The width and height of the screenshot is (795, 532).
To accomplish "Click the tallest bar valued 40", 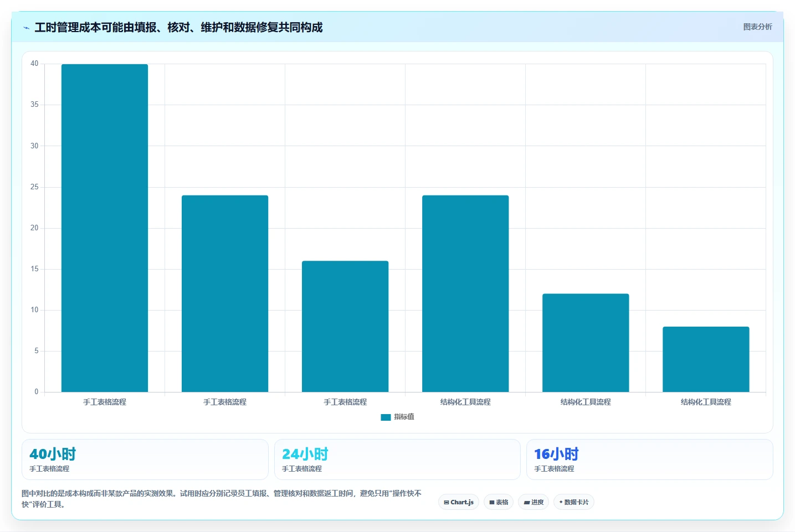I will 105,228.
